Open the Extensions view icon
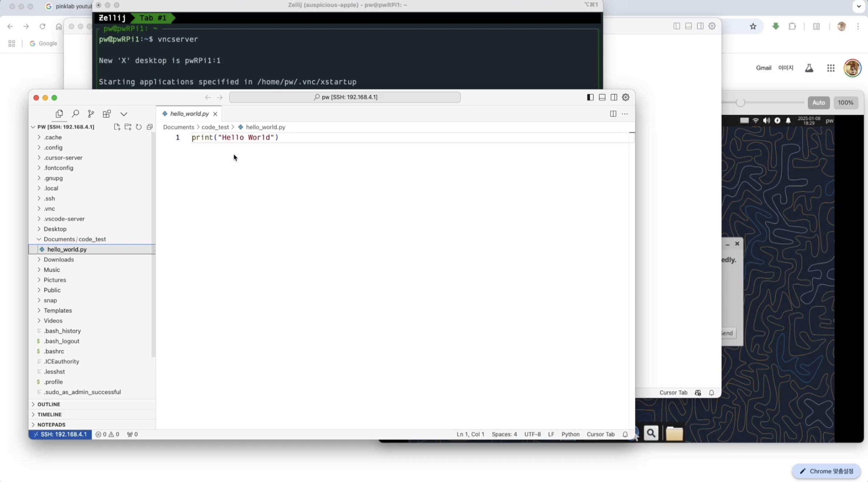The height and width of the screenshot is (482, 868). [x=107, y=114]
